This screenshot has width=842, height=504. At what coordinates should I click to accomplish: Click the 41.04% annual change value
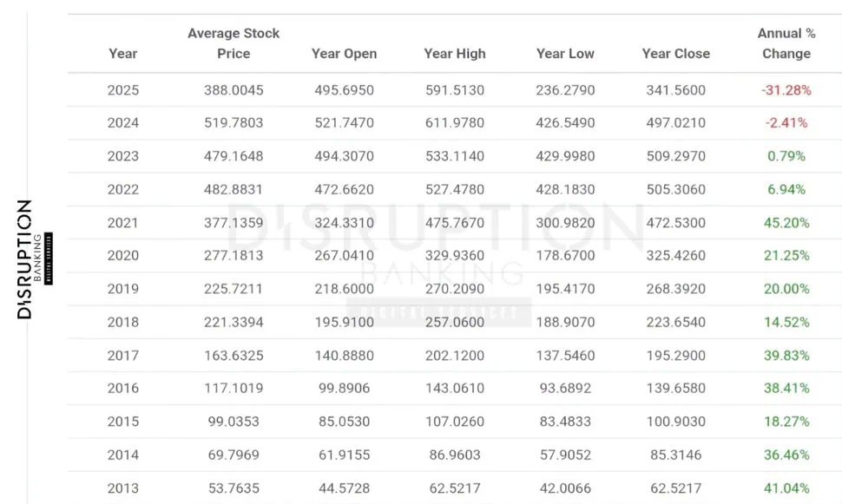(786, 488)
